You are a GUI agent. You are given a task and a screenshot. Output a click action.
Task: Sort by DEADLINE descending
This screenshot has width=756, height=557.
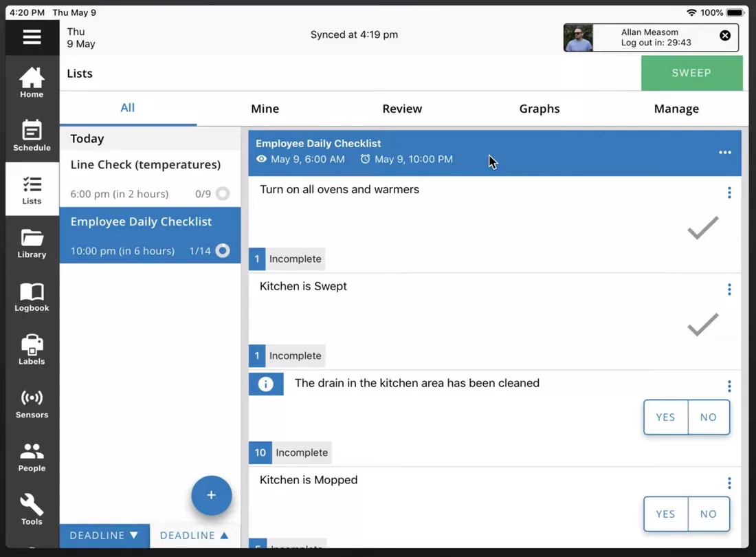coord(104,536)
